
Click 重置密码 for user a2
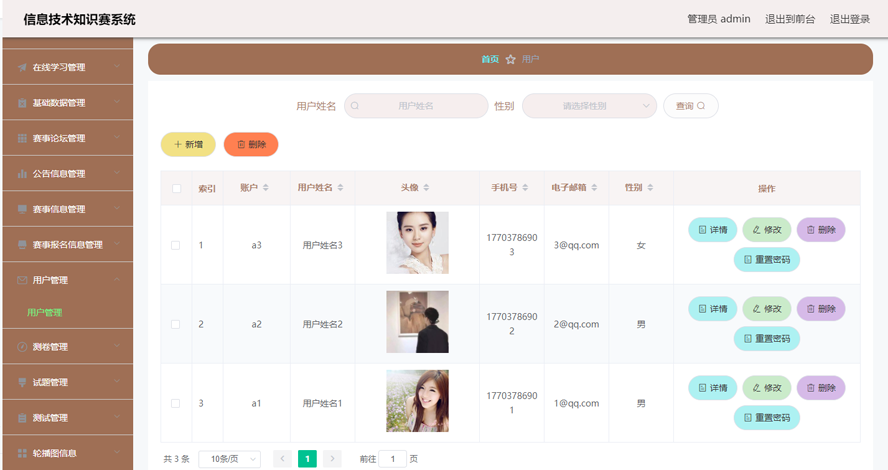[x=767, y=339]
